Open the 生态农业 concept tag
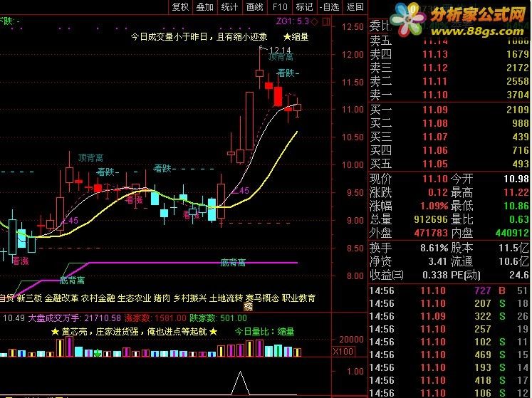The width and height of the screenshot is (532, 398). tap(134, 298)
